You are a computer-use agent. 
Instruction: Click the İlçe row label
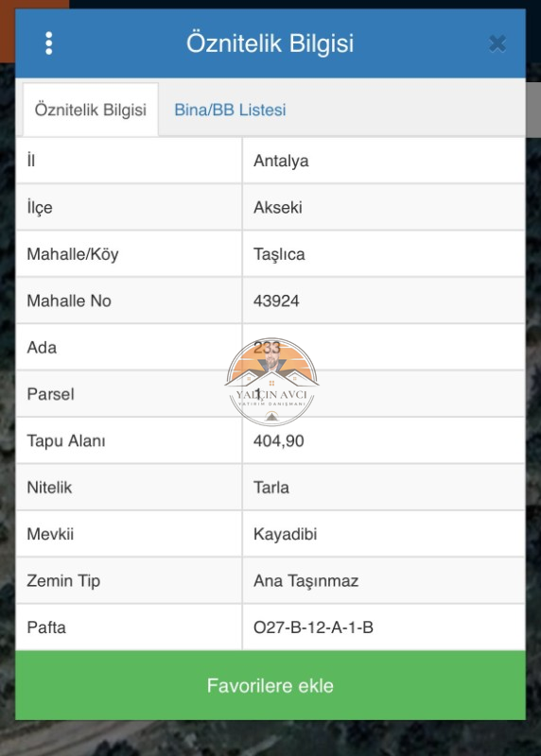pos(40,207)
